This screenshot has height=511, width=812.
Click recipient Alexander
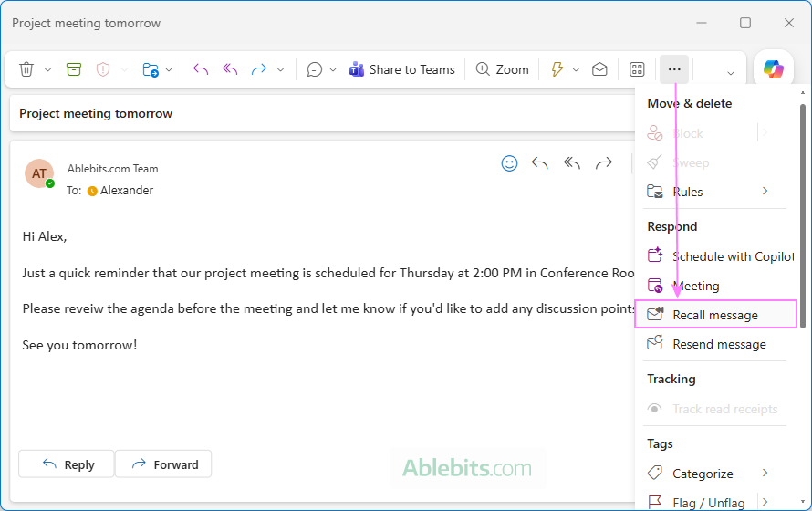coord(126,191)
